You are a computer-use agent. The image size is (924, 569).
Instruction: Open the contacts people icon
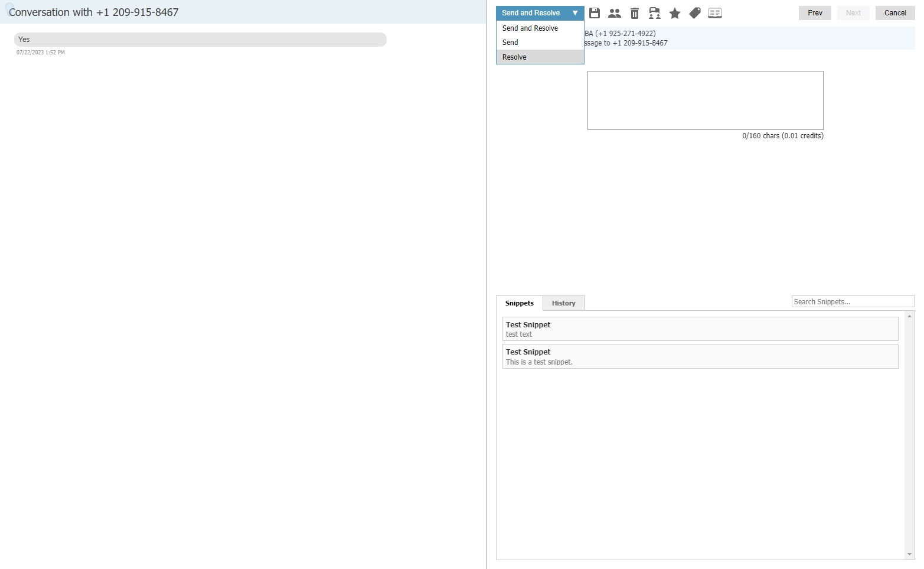point(615,13)
